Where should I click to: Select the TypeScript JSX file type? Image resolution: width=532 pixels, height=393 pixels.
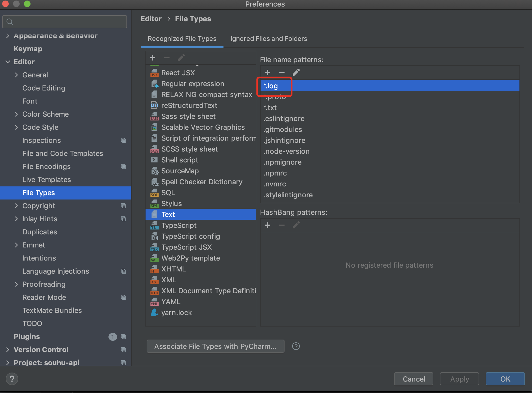186,247
